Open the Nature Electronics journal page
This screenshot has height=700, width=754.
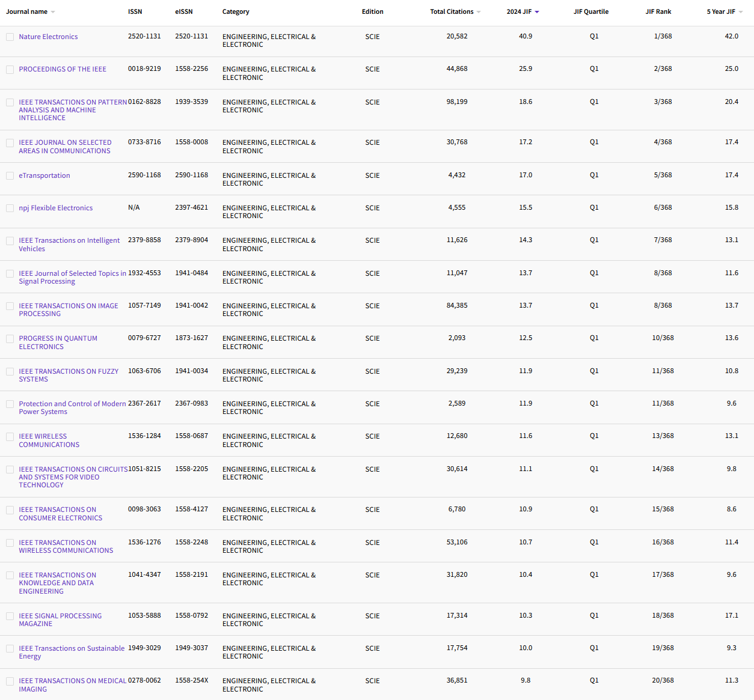coord(48,37)
